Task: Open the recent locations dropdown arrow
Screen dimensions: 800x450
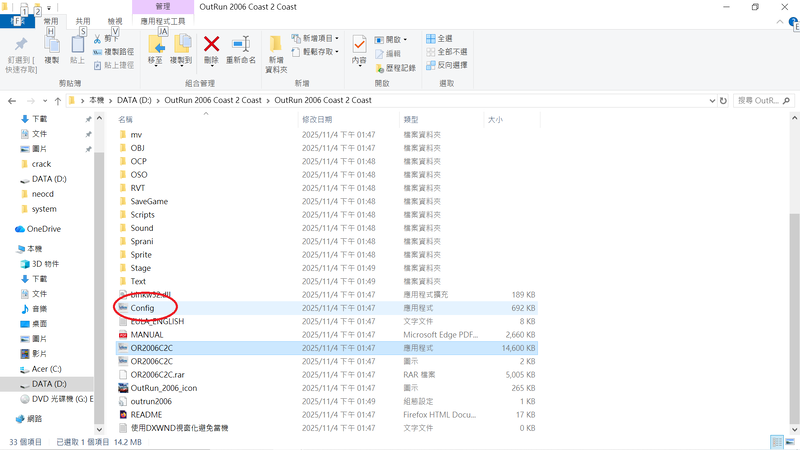Action: [45, 101]
